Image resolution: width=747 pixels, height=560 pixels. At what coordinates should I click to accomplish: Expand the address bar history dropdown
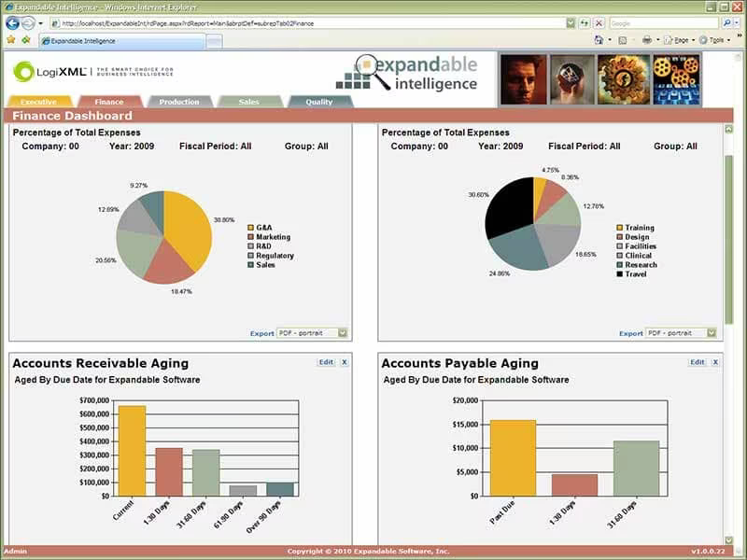click(x=571, y=23)
